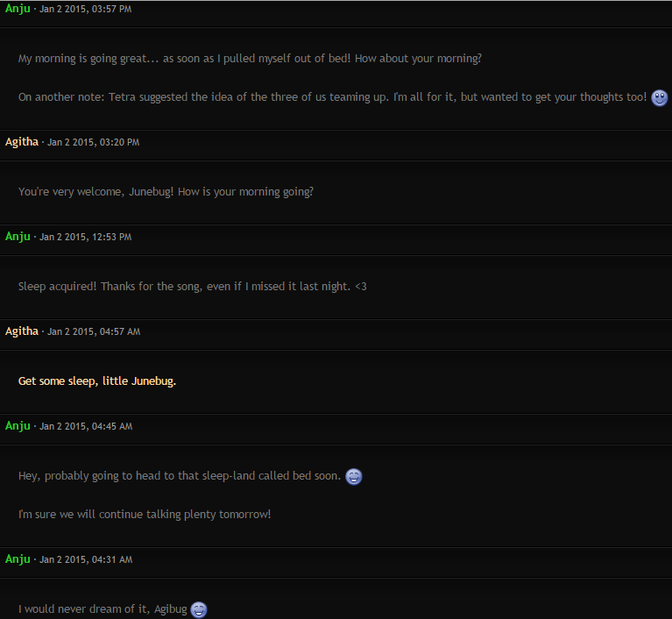The height and width of the screenshot is (619, 672).
Task: Click the "Jan 2 2015, 03:57 PM" timestamp
Action: coord(85,9)
